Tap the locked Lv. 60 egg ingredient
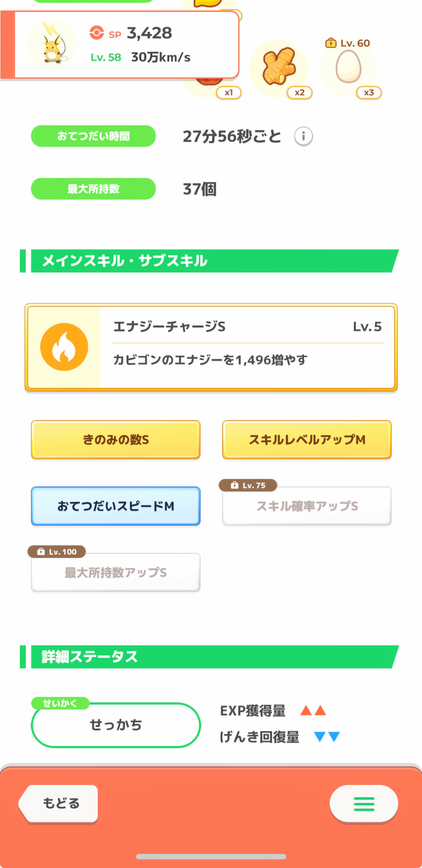 click(348, 66)
